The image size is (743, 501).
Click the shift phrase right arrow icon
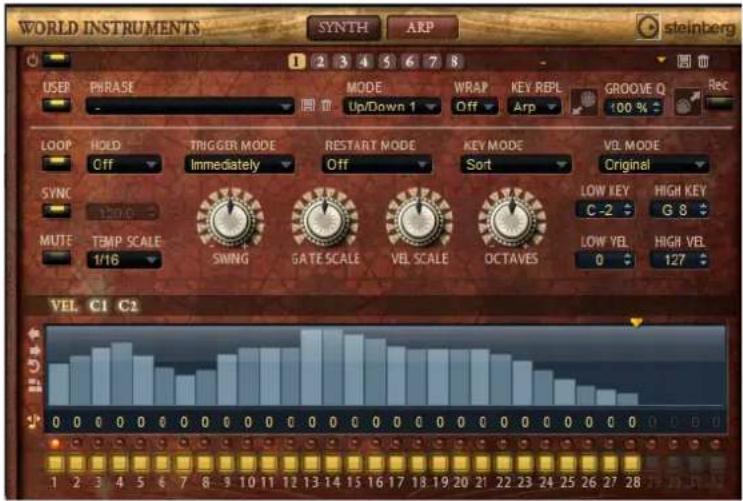tap(35, 351)
